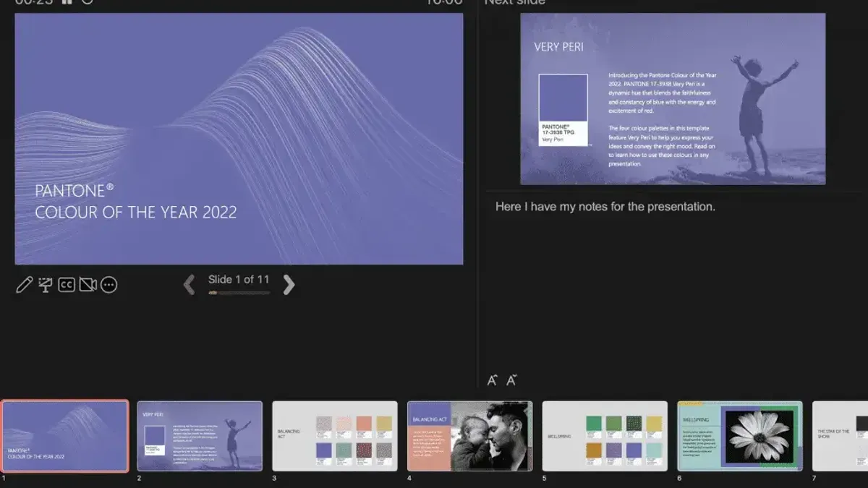868x488 pixels.
Task: Jump to slide 6 daisy flower thumbnail
Action: [x=740, y=436]
